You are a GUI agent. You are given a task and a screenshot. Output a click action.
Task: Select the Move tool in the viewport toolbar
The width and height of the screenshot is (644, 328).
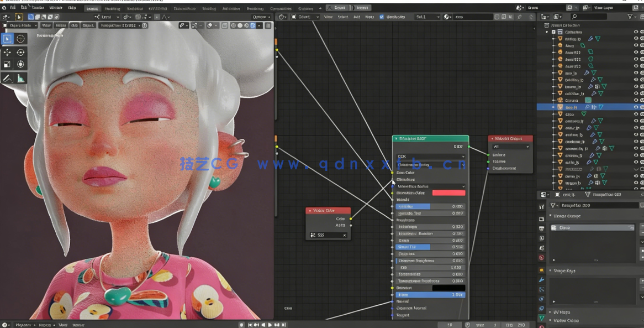tap(7, 51)
